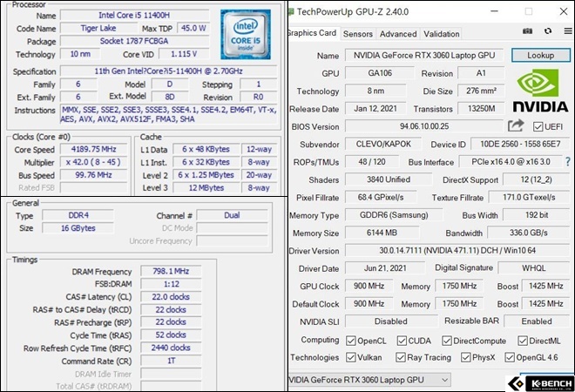
Task: Click the CPU Specification string value
Action: [x=169, y=71]
